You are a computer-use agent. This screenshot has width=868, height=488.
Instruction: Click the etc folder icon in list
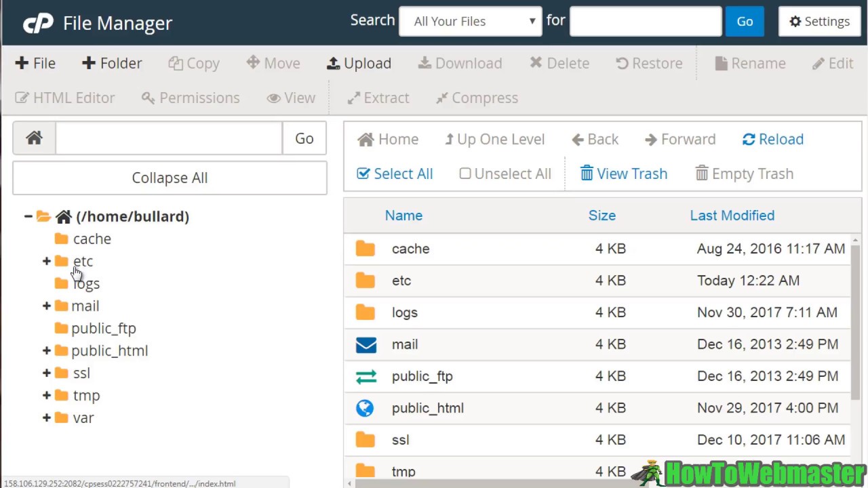click(366, 281)
